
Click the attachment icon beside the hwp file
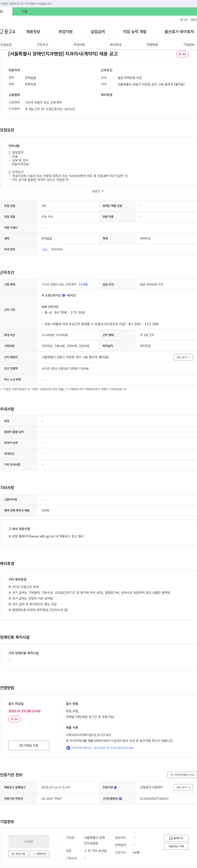click(x=68, y=748)
